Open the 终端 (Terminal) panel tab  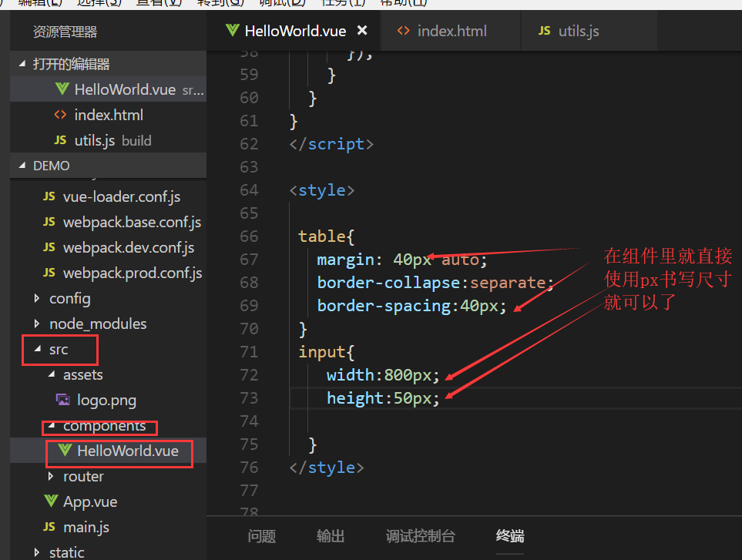coord(510,536)
